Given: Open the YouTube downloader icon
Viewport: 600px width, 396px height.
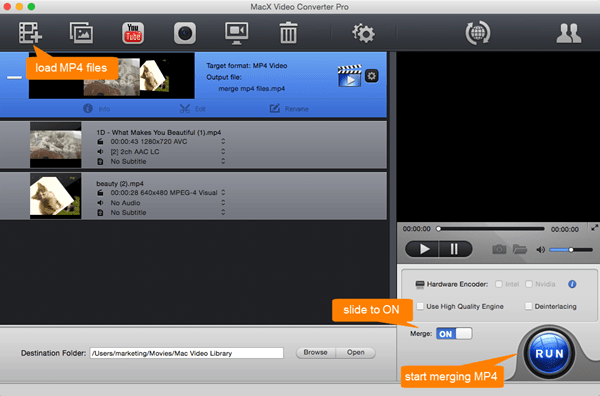Looking at the screenshot, I should tap(133, 33).
